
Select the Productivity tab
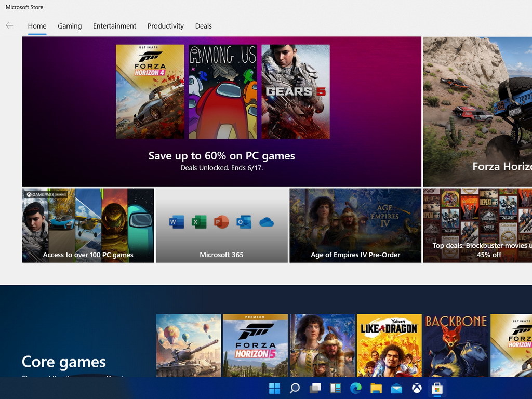pos(166,26)
